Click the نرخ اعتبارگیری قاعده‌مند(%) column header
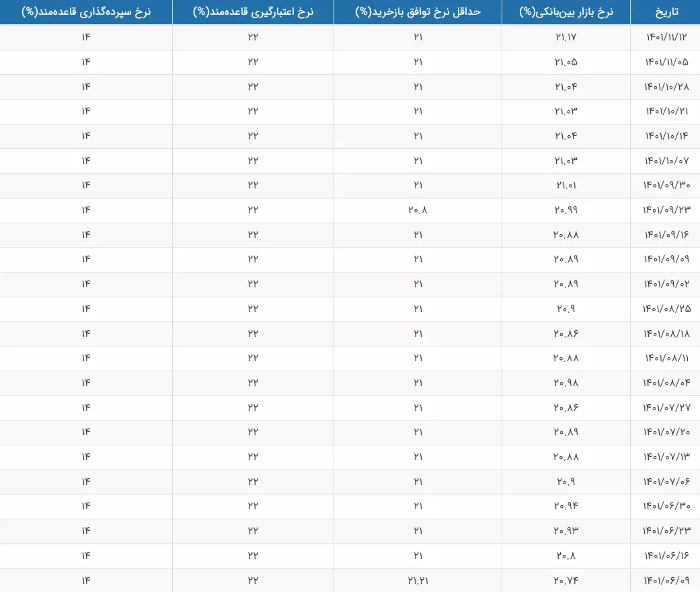The width and height of the screenshot is (700, 592). tap(253, 12)
